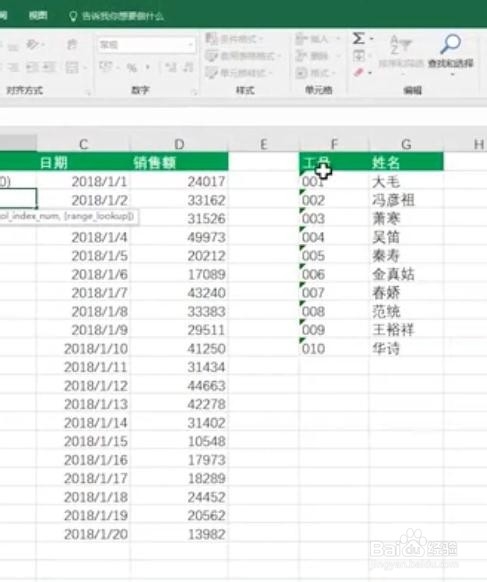487x582 pixels.
Task: Select name cell 金真姑
Action: click(x=406, y=274)
